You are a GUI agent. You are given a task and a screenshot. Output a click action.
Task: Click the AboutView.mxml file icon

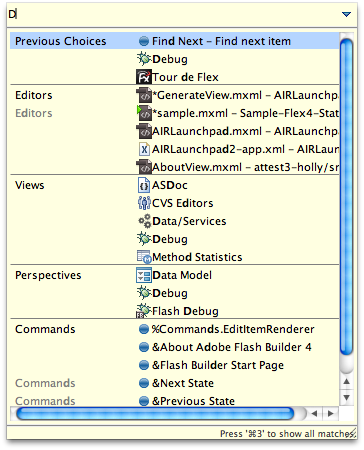point(144,167)
